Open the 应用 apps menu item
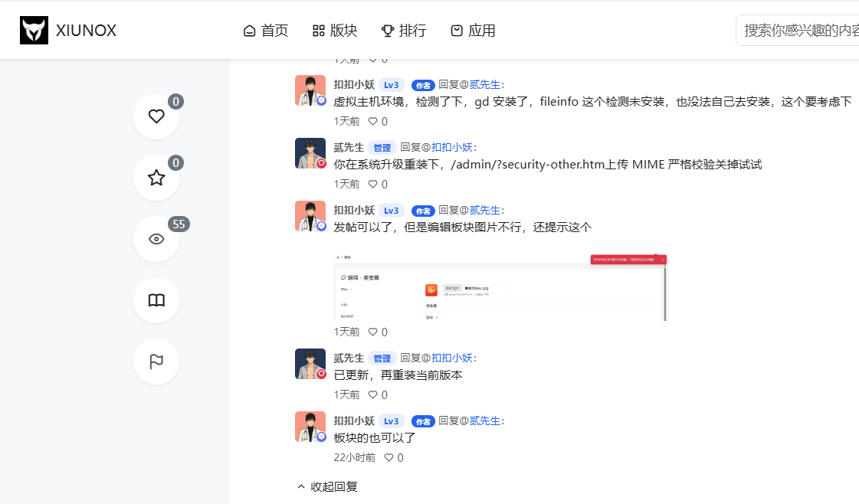 tap(473, 31)
